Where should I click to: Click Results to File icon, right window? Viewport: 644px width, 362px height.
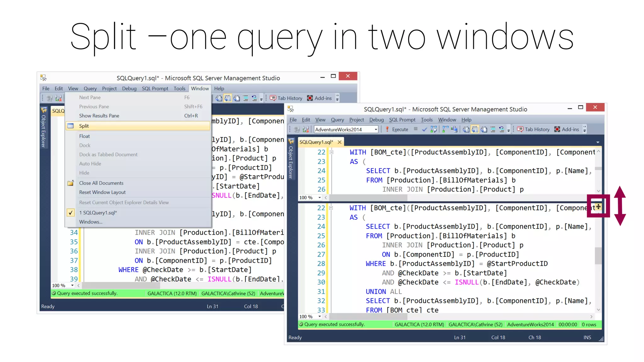pos(484,129)
